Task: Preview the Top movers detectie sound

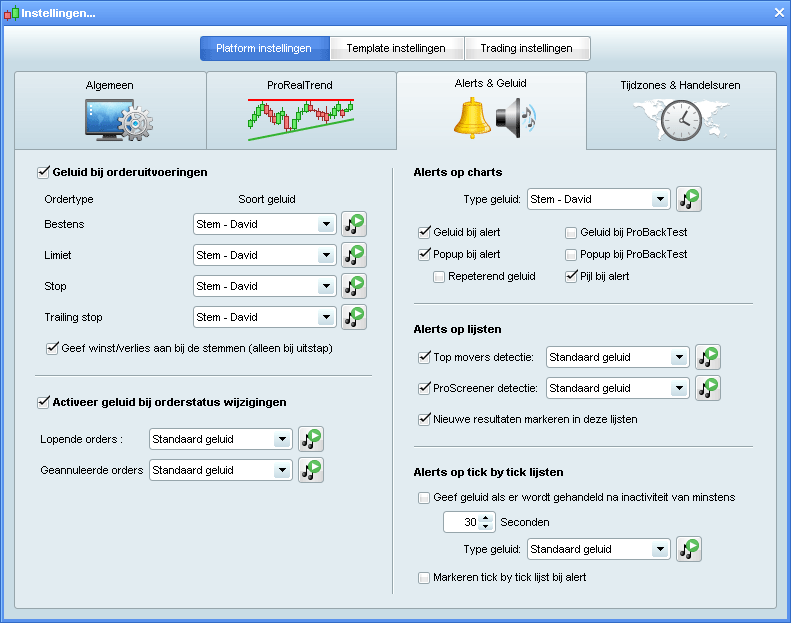Action: pos(708,357)
